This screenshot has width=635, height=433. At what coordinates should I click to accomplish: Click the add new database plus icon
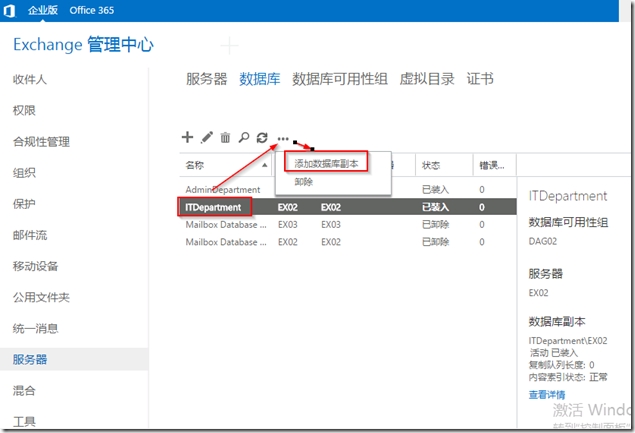click(x=187, y=137)
